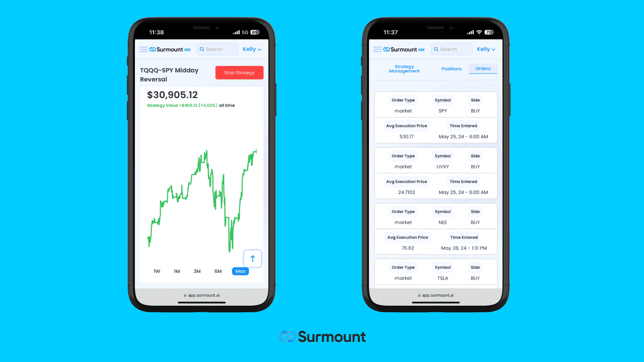
Task: Click the 1W time range selector
Action: (157, 271)
